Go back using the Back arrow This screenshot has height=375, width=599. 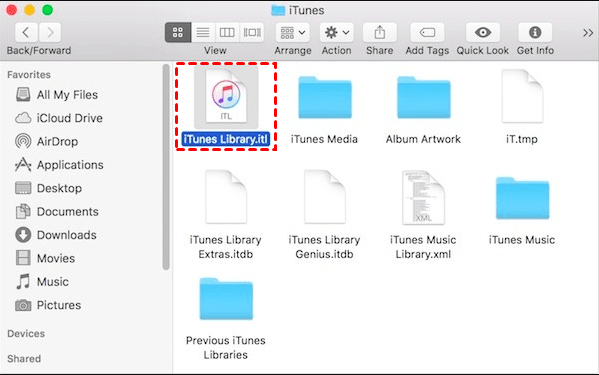(26, 32)
